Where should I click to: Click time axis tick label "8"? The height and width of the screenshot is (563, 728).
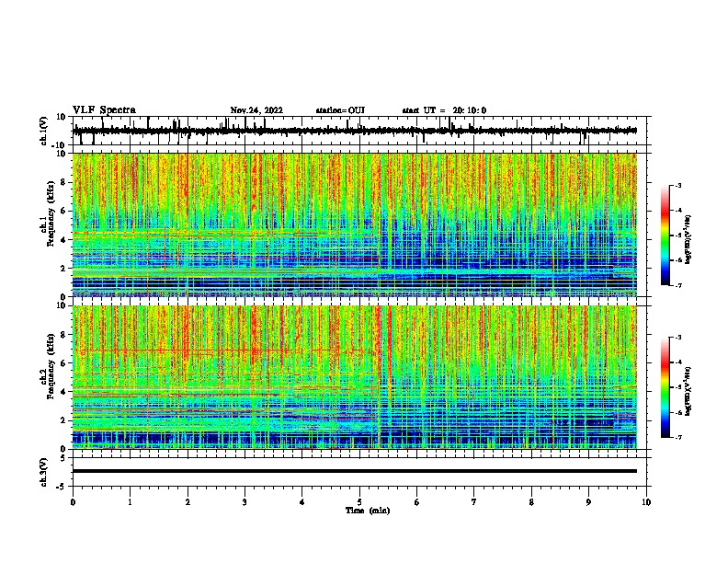tap(531, 502)
